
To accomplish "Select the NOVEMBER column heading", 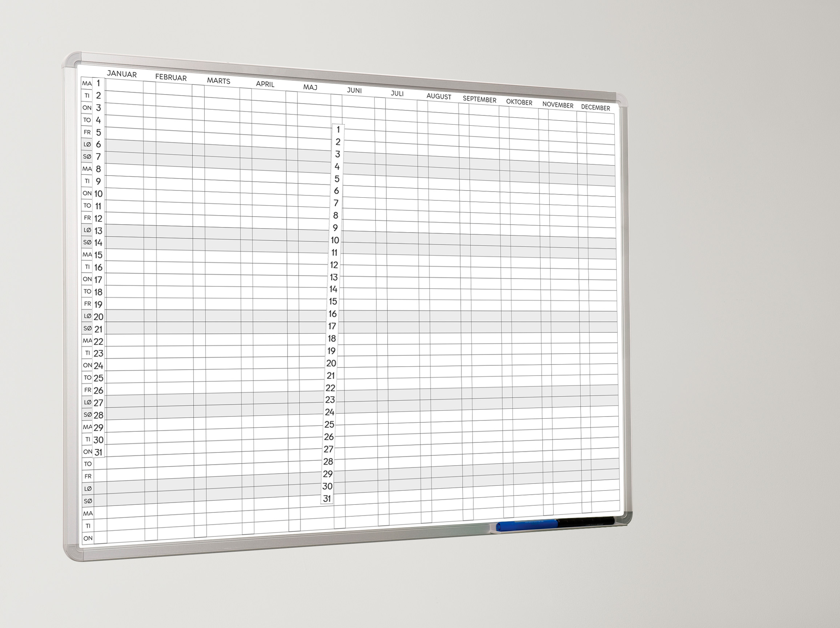I will tap(558, 105).
